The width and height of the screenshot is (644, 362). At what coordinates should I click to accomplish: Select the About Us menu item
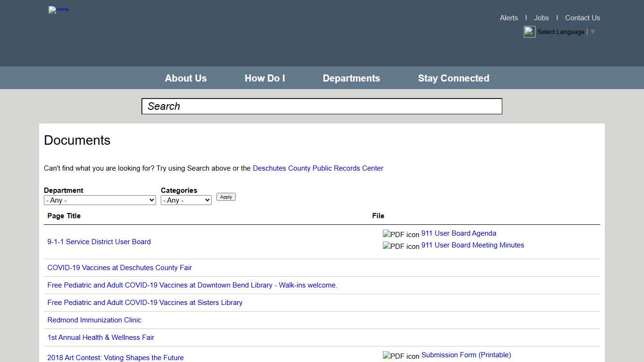185,78
